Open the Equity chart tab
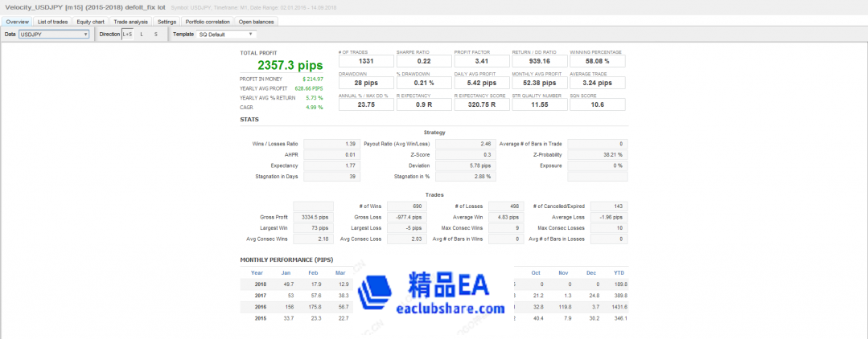This screenshot has width=868, height=339. [x=92, y=22]
